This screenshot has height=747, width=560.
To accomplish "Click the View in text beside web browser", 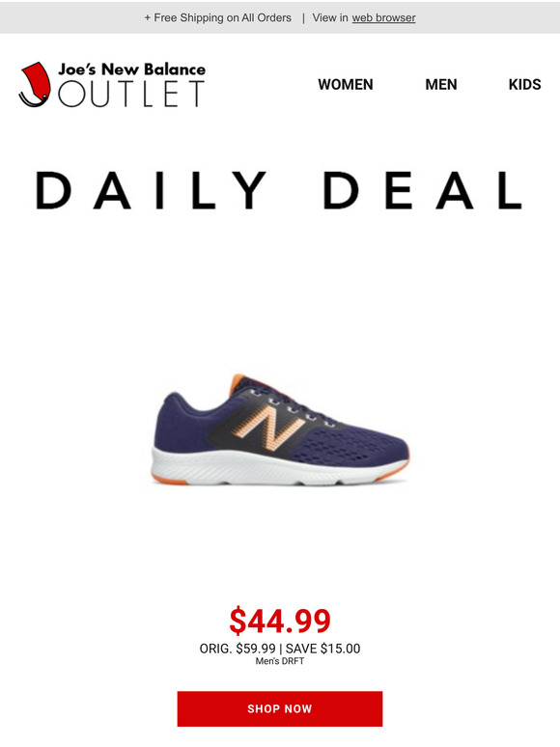I will pos(330,18).
